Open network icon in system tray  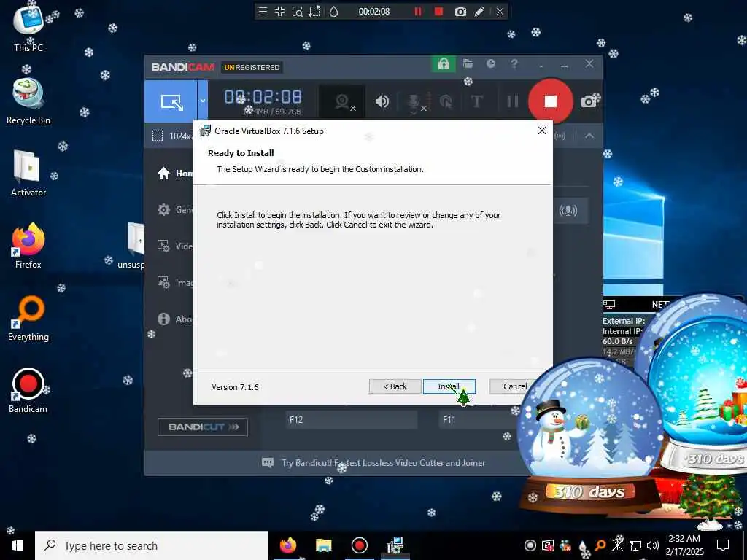(x=635, y=545)
